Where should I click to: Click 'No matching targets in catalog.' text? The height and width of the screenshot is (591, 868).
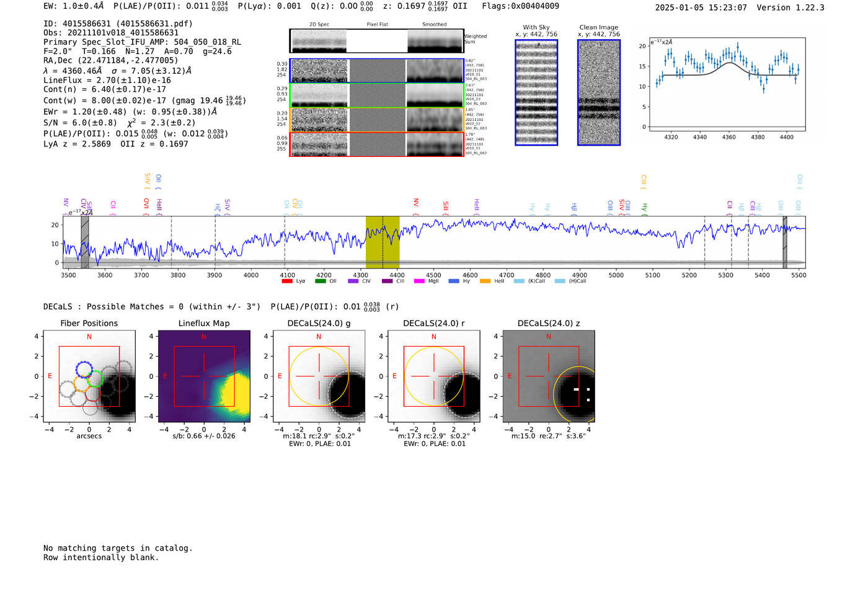click(118, 548)
